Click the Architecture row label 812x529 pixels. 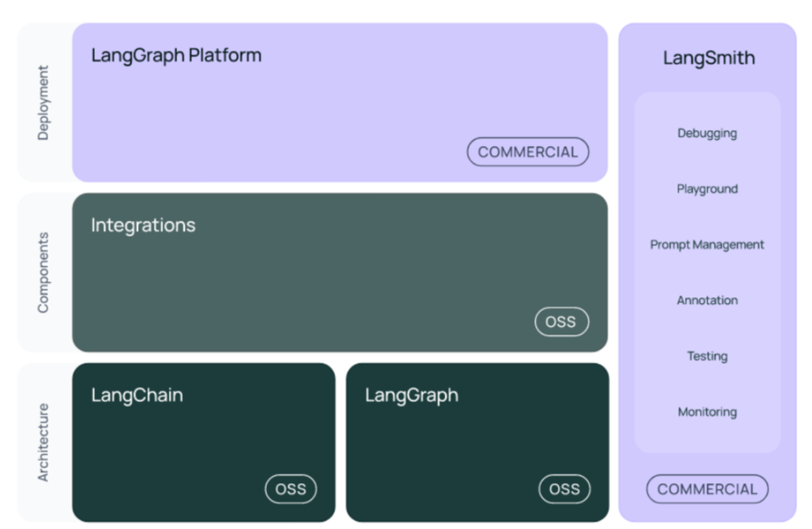tap(43, 443)
